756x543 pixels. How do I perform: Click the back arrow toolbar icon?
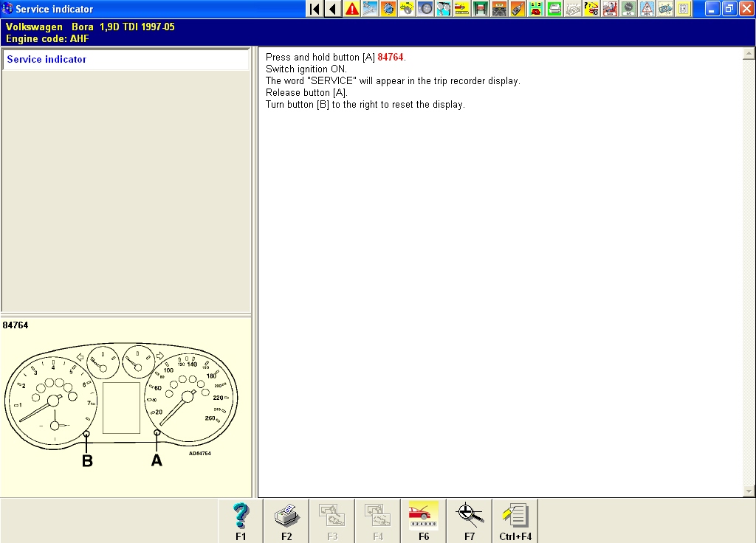pos(333,9)
